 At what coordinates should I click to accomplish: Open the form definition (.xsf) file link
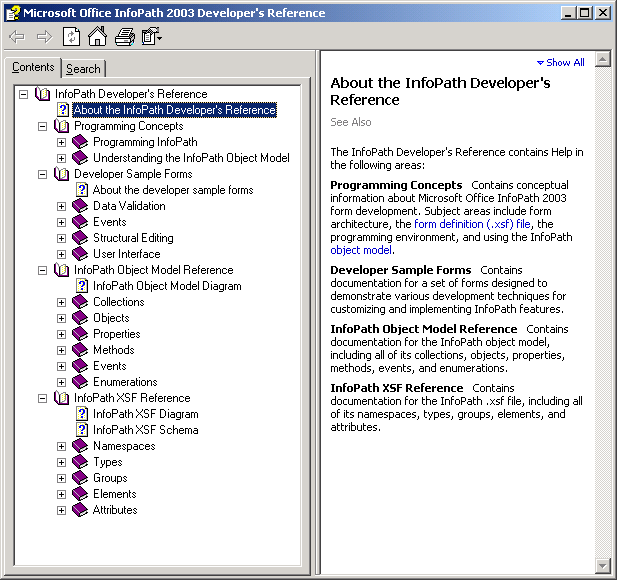pyautogui.click(x=472, y=224)
